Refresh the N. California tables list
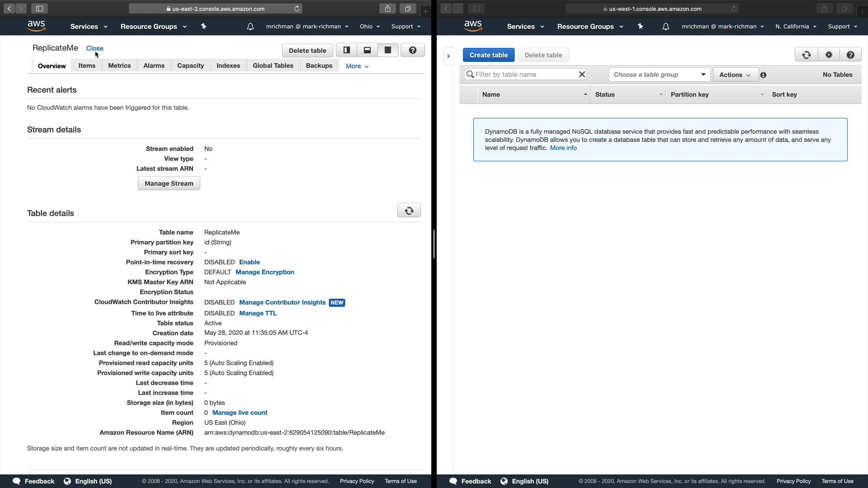The height and width of the screenshot is (488, 868). (x=806, y=55)
